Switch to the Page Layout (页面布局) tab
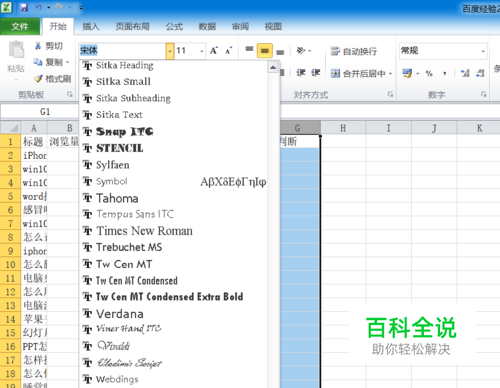 tap(132, 26)
